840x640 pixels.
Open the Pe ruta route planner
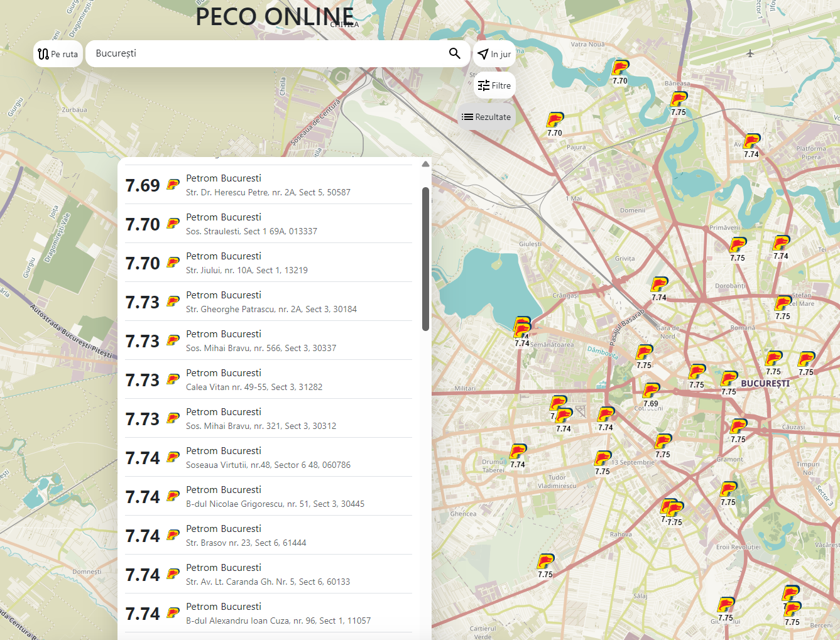58,54
